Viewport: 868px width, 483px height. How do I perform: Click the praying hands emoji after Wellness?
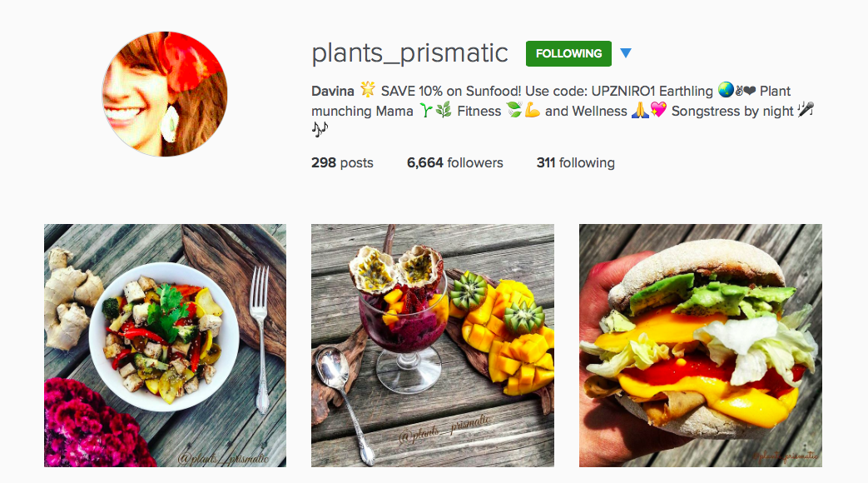pyautogui.click(x=640, y=111)
